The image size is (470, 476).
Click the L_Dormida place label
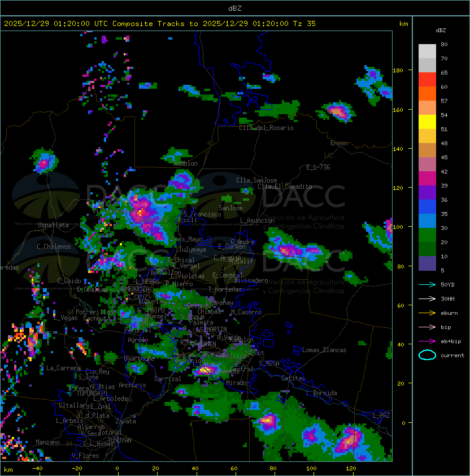coord(321,393)
